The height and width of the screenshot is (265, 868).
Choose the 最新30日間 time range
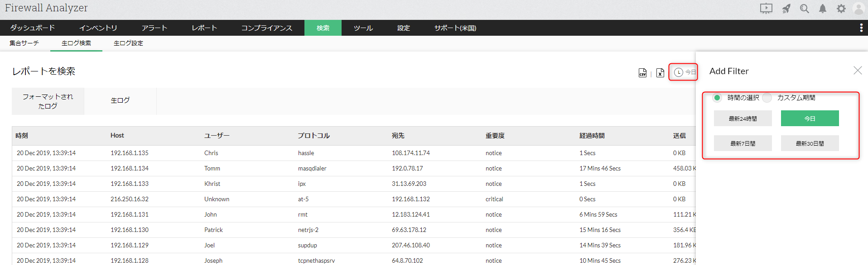point(810,143)
